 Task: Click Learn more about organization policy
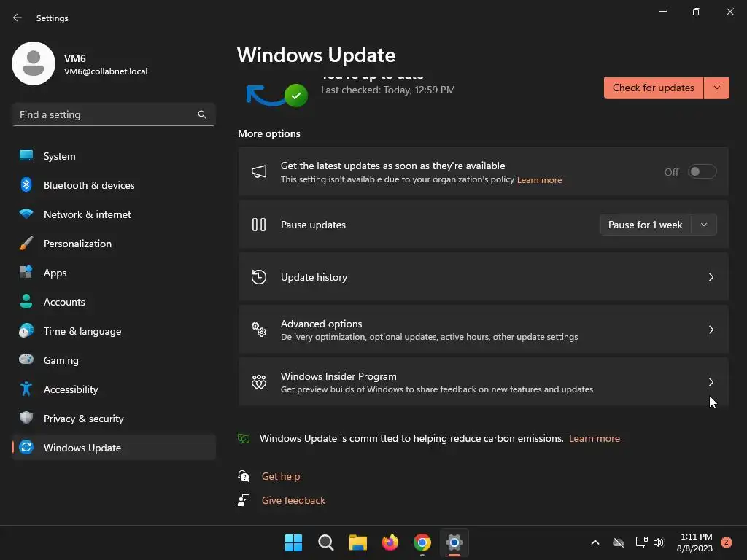(x=539, y=180)
